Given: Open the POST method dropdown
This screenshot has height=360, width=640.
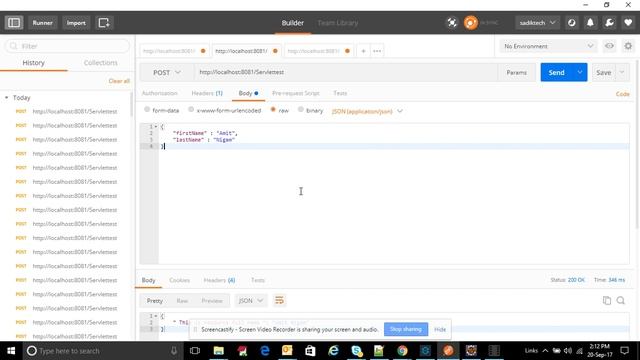Looking at the screenshot, I should (167, 72).
